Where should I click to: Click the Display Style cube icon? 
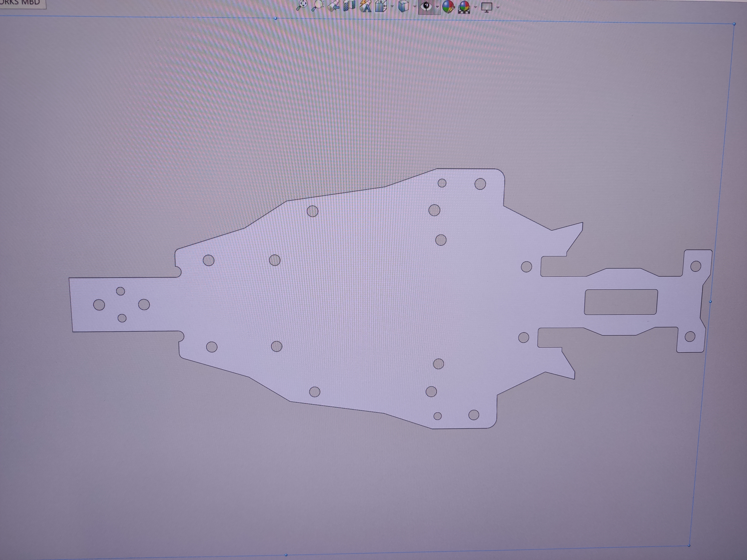[404, 6]
